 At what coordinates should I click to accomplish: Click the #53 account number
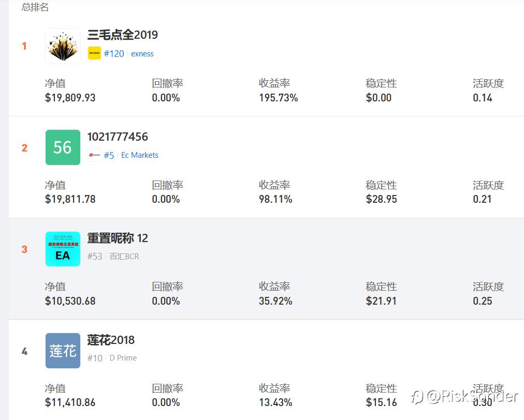(95, 257)
